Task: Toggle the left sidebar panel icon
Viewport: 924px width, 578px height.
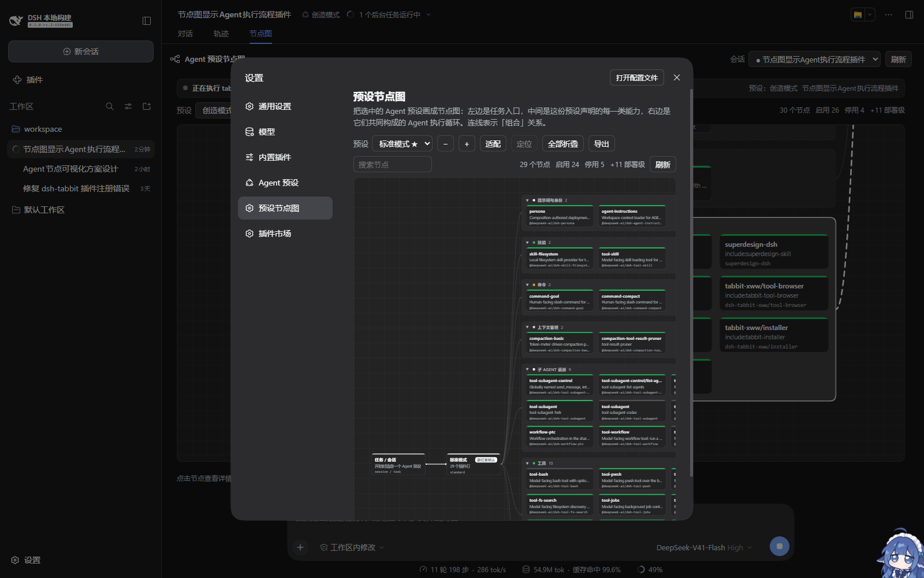Action: click(147, 21)
